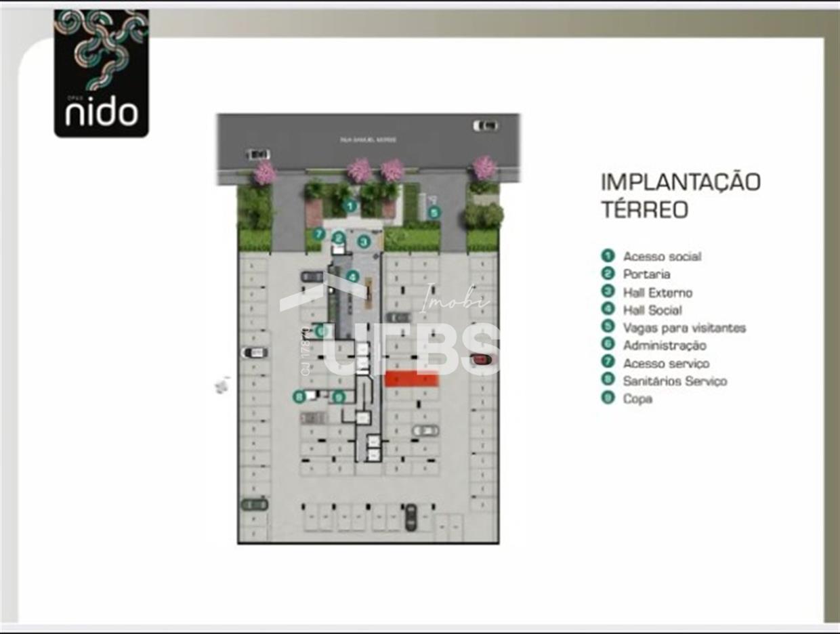Screen dimensions: 840x634
Task: Select 'Portaria' in the legend
Action: coord(646,274)
